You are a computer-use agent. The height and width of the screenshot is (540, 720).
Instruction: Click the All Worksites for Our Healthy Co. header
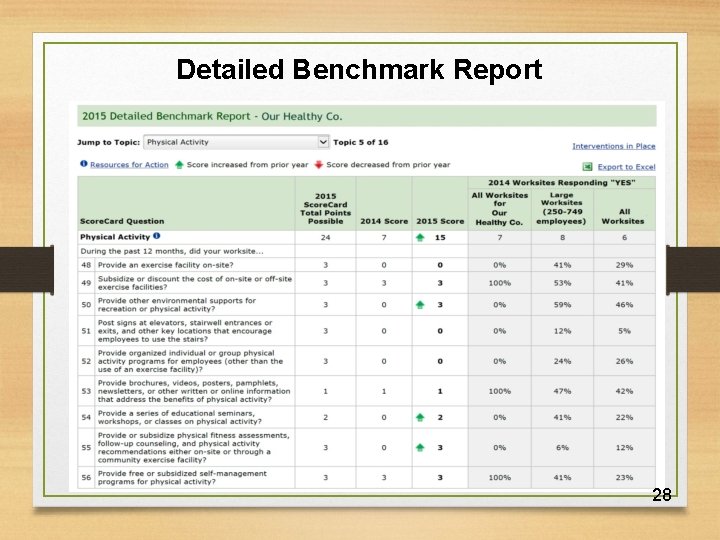pyautogui.click(x=500, y=208)
